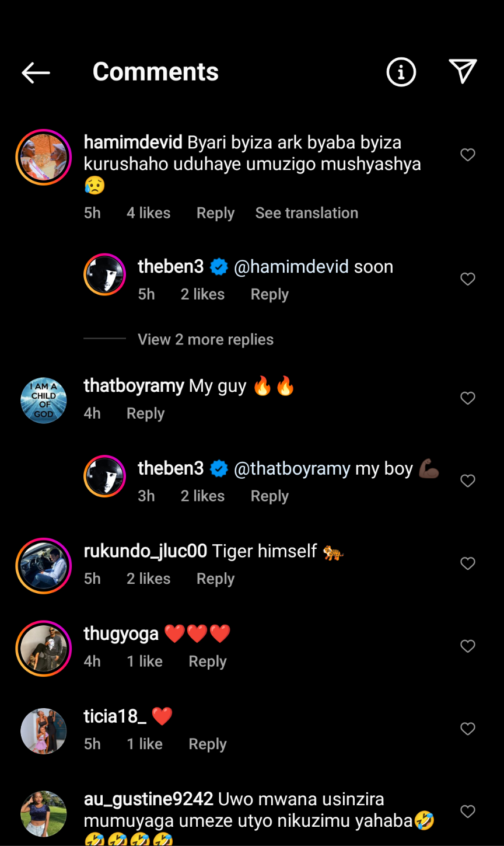View the "4 likes" list on hamimdevid's comment
Screen dimensions: 504x846
click(x=148, y=213)
